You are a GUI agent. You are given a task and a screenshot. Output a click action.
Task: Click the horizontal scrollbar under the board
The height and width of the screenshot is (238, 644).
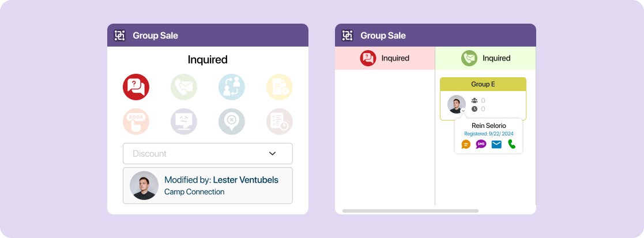pos(410,211)
